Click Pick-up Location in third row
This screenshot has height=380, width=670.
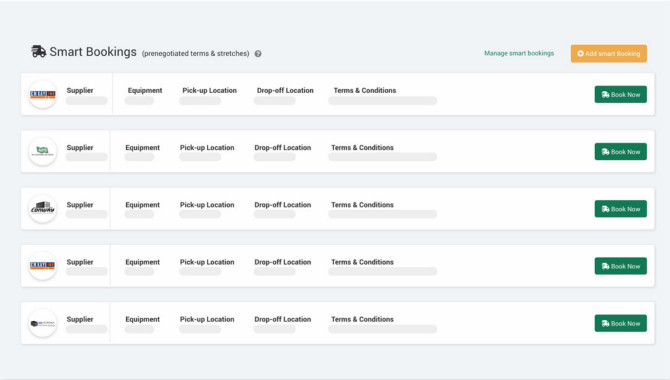coord(207,205)
